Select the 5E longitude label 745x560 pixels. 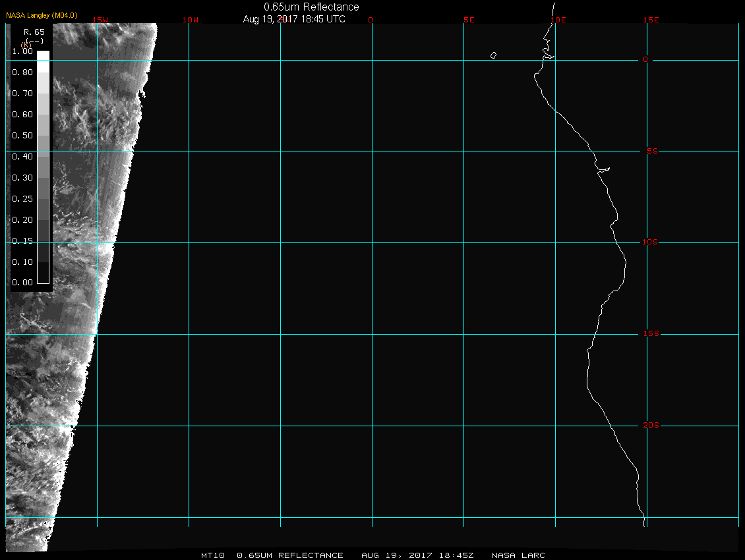tap(469, 20)
